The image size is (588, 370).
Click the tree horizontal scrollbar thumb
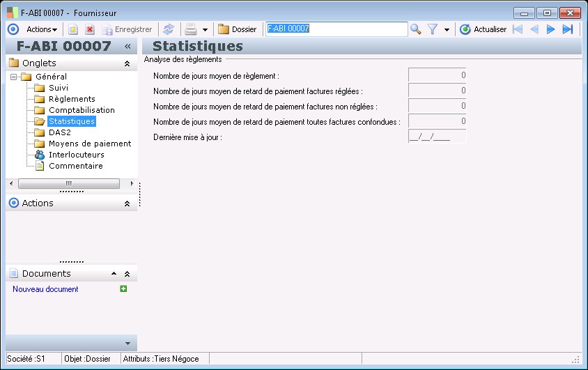(69, 183)
